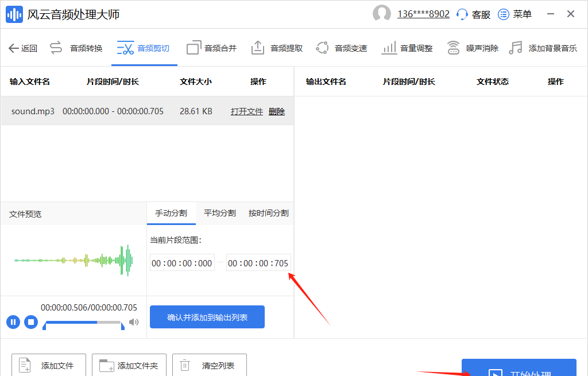Switch to the 平均分割 tab

220,214
